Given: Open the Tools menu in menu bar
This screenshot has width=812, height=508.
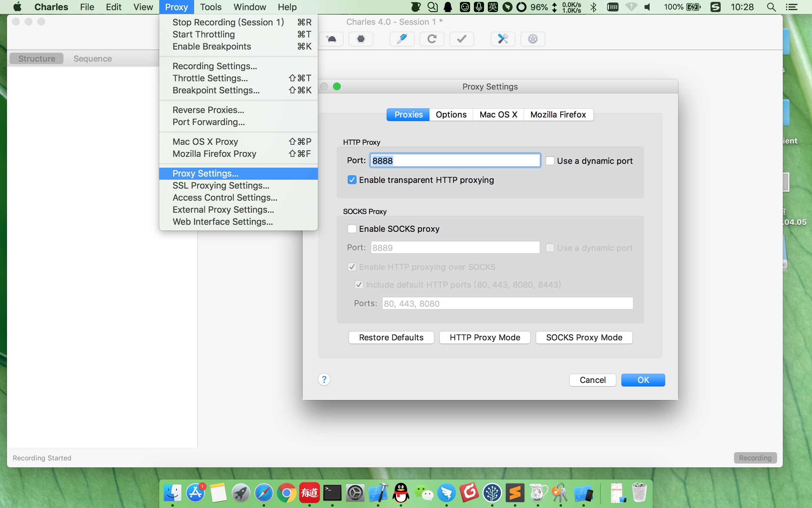Looking at the screenshot, I should [x=211, y=7].
